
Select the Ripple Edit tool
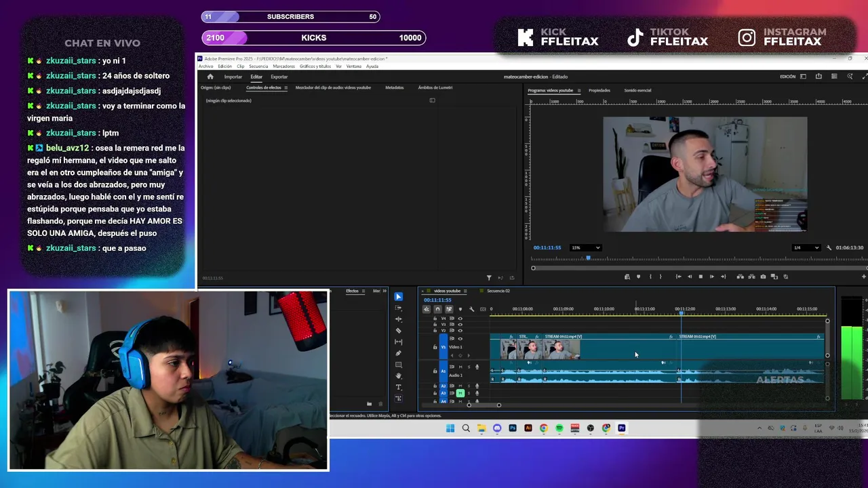(399, 319)
